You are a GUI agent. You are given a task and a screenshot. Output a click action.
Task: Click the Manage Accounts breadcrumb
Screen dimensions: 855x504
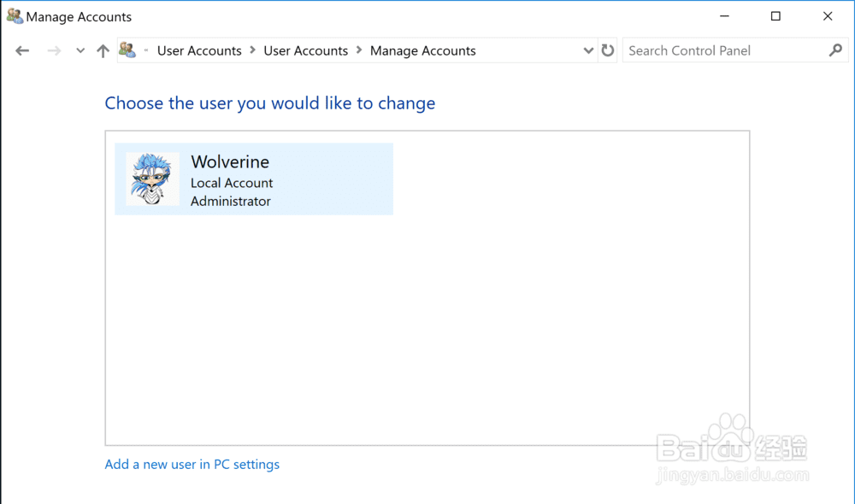click(x=422, y=50)
